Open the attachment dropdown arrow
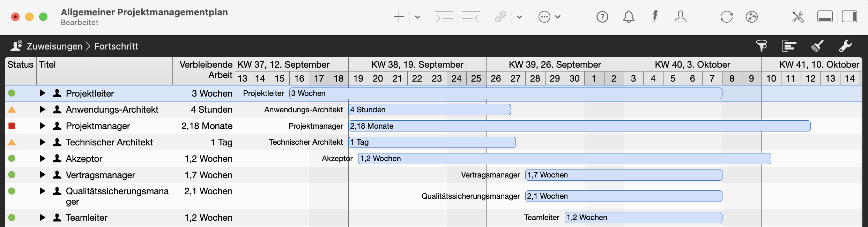 click(519, 17)
